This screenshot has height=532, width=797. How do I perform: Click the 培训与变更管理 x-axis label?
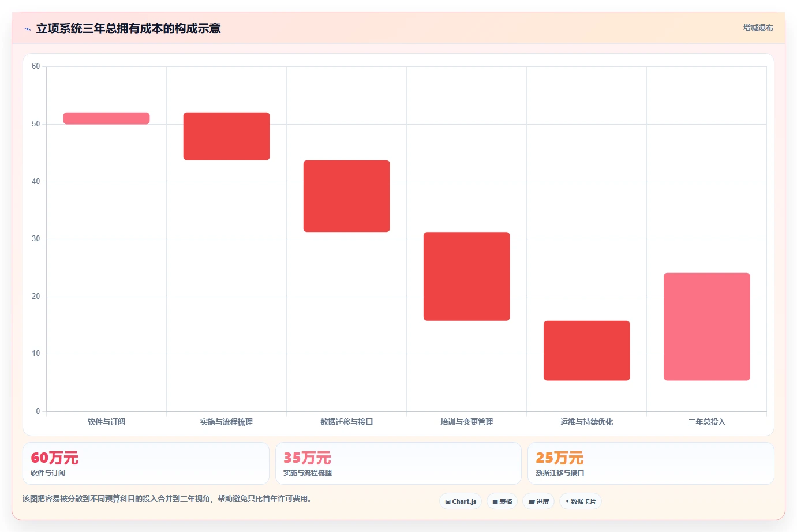pyautogui.click(x=466, y=422)
